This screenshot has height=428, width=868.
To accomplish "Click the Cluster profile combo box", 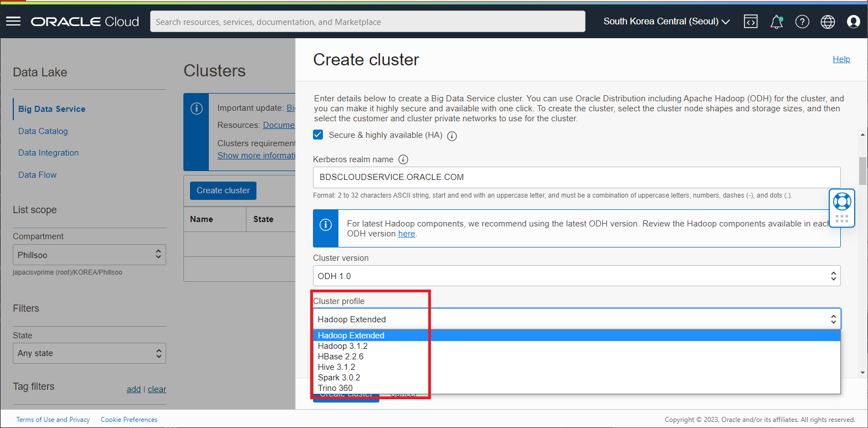I will [577, 319].
